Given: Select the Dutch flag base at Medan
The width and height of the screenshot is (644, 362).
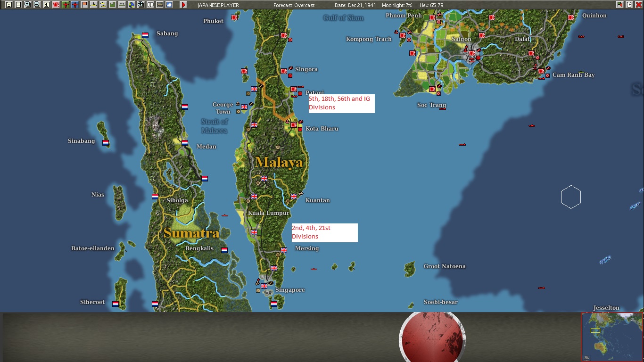Looking at the screenshot, I should pos(185,142).
